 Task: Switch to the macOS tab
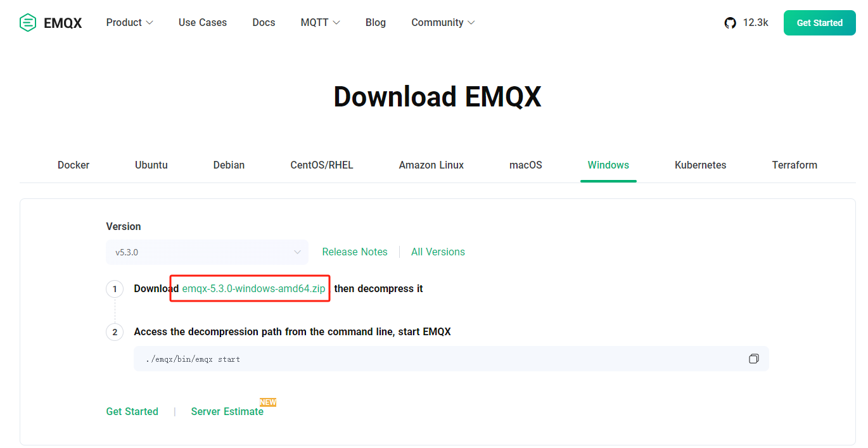click(x=526, y=165)
